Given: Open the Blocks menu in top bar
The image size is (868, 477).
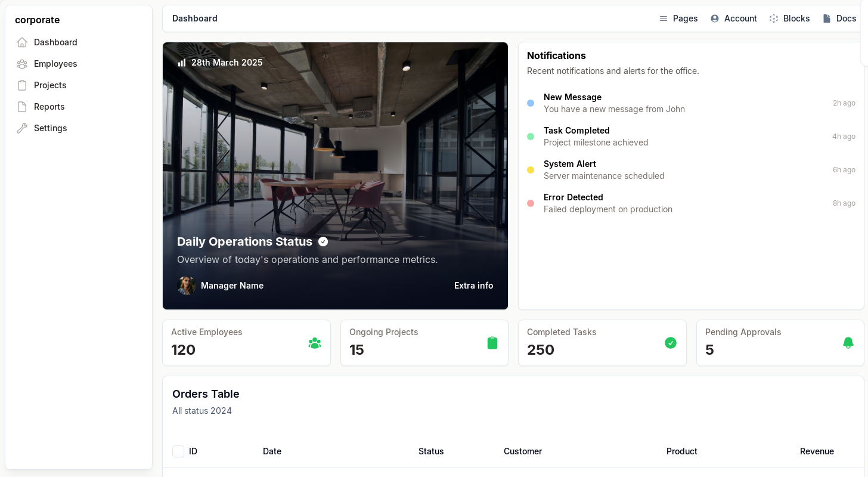Looking at the screenshot, I should 789,18.
